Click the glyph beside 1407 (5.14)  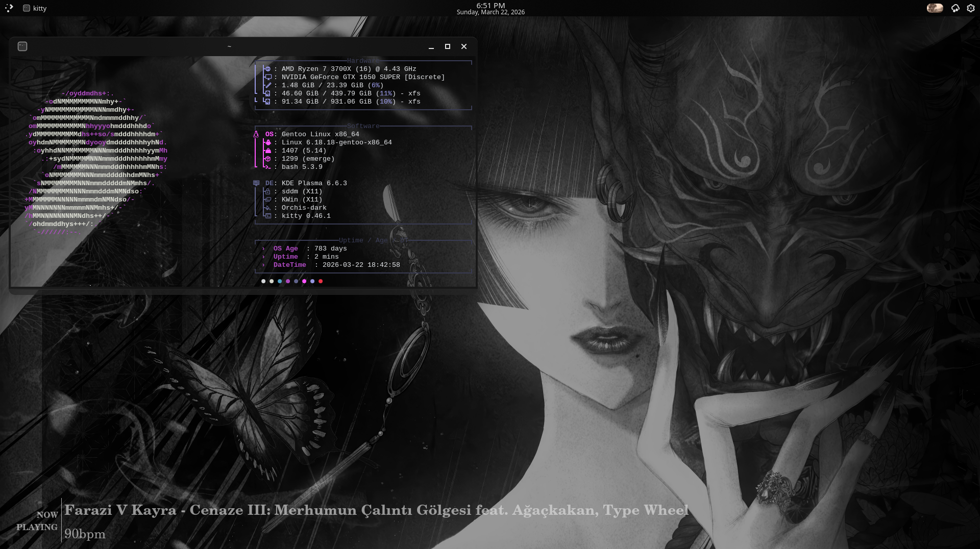(x=267, y=151)
